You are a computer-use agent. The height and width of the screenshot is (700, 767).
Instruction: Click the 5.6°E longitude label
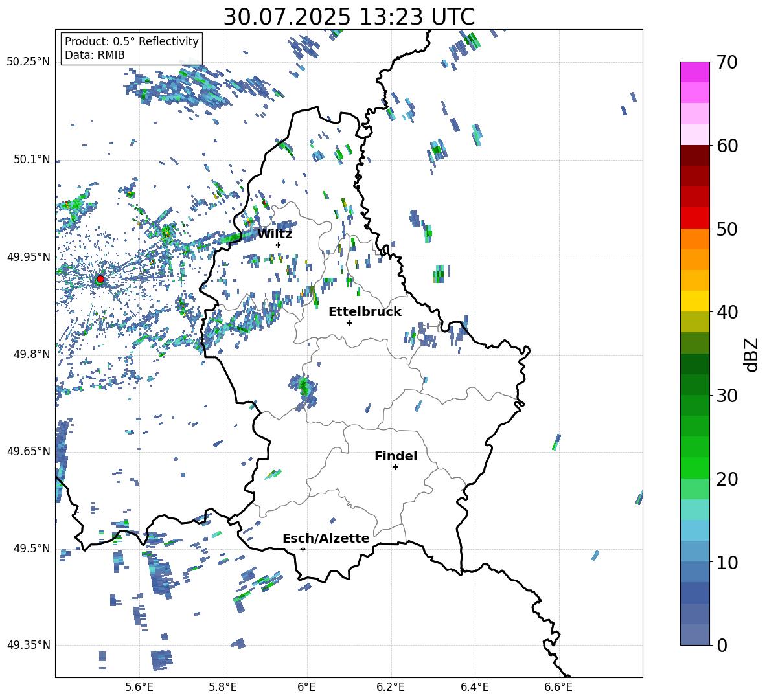coord(139,687)
